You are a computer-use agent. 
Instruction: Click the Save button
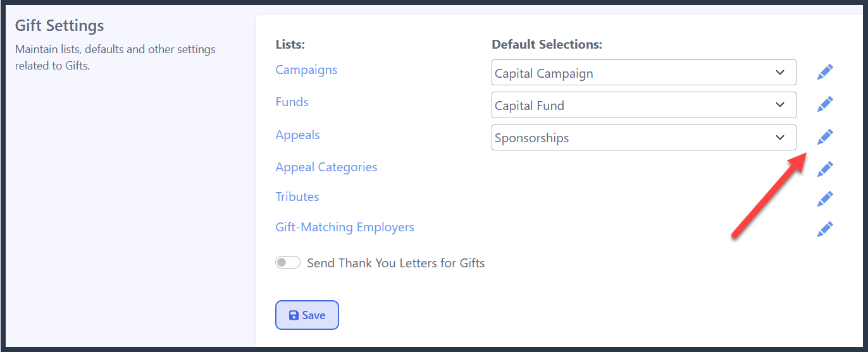pos(307,315)
